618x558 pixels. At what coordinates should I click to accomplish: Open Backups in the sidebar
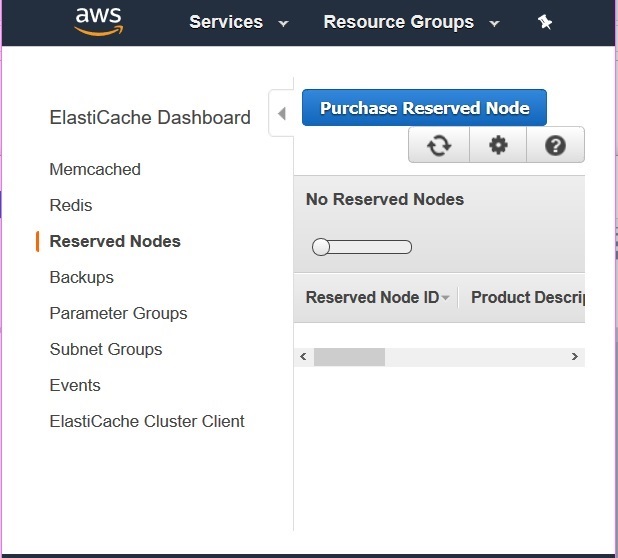[82, 277]
